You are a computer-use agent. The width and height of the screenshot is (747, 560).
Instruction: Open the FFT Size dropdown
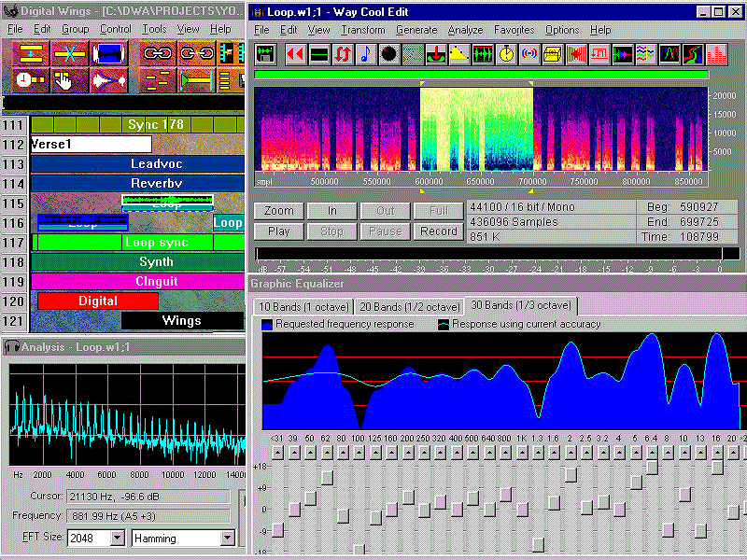pyautogui.click(x=117, y=538)
